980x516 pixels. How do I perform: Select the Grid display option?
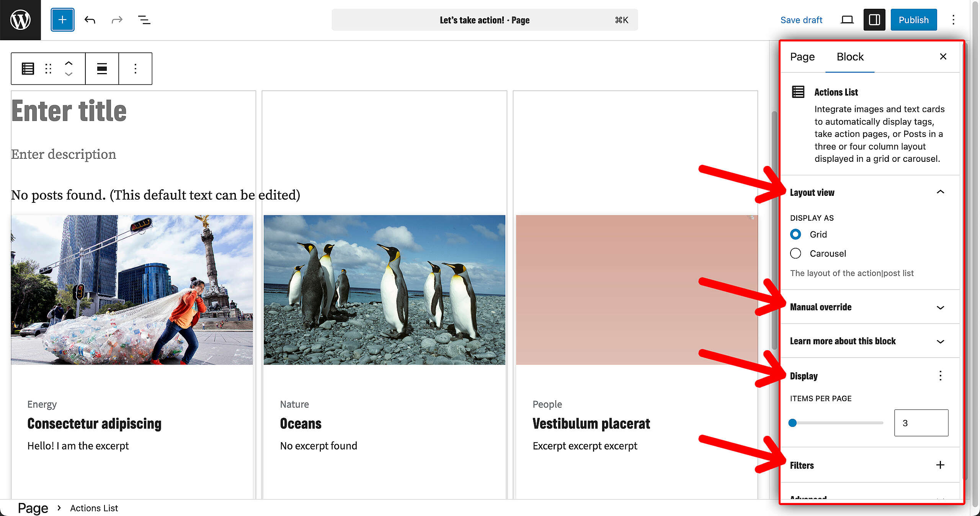pyautogui.click(x=795, y=234)
